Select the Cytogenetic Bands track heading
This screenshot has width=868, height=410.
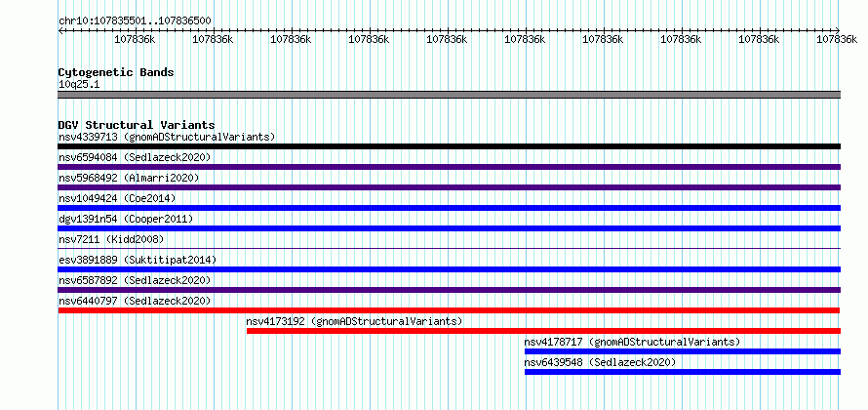pyautogui.click(x=116, y=72)
